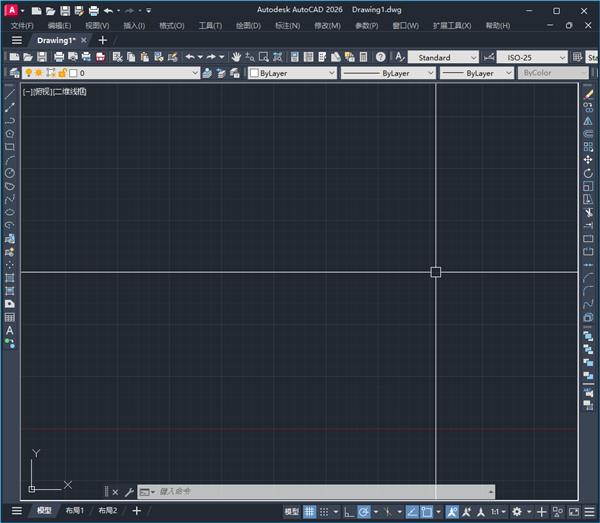Screen dimensions: 600x523
Task: Add a new drawing tab
Action: click(103, 40)
